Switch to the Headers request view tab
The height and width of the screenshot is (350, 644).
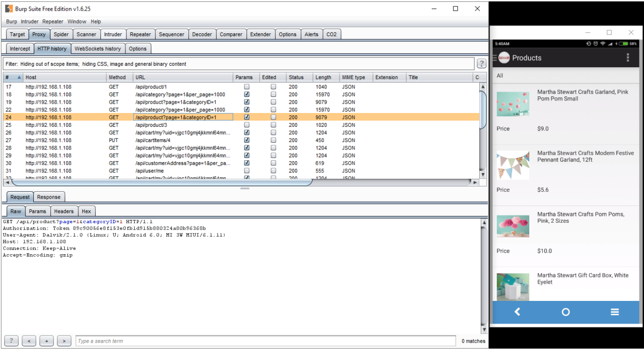(x=64, y=211)
